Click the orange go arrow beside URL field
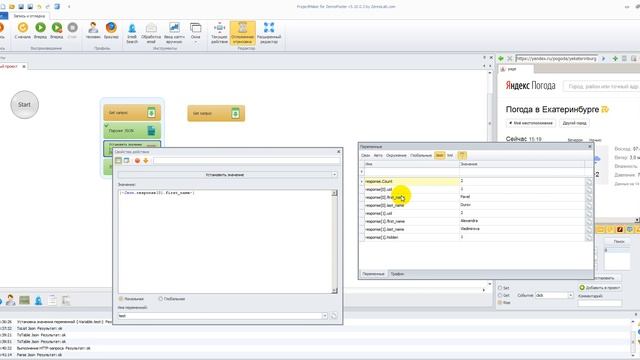 (604, 59)
